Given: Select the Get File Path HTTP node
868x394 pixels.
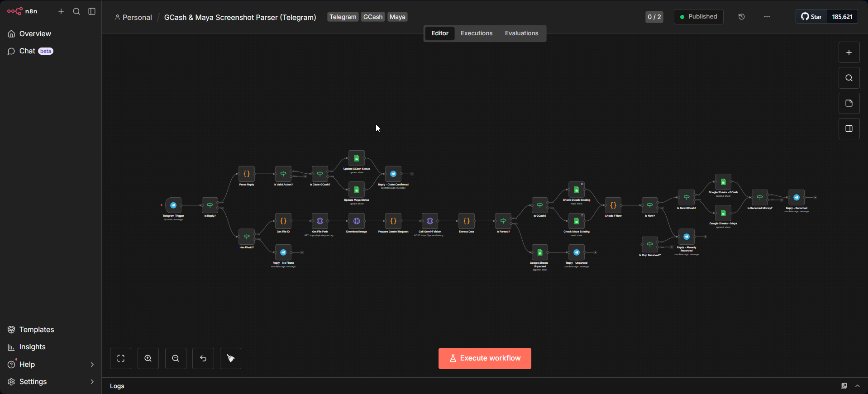Looking at the screenshot, I should pyautogui.click(x=320, y=221).
